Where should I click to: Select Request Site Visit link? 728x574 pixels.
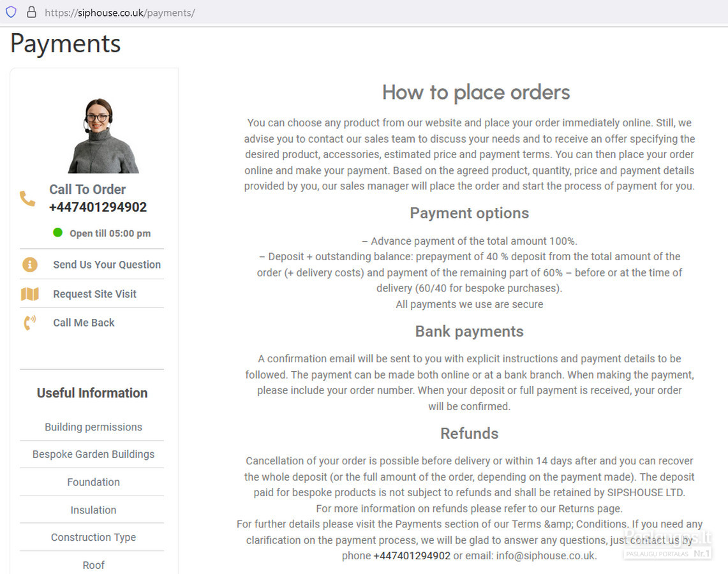tap(94, 294)
